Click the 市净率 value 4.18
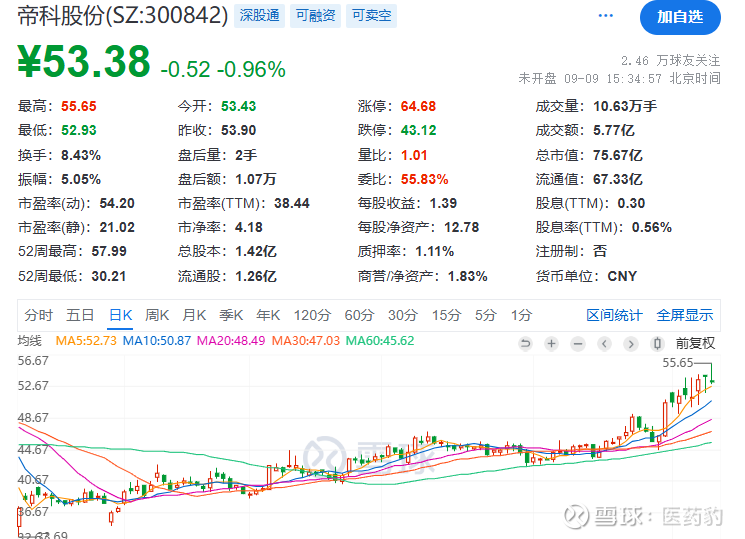 [249, 227]
